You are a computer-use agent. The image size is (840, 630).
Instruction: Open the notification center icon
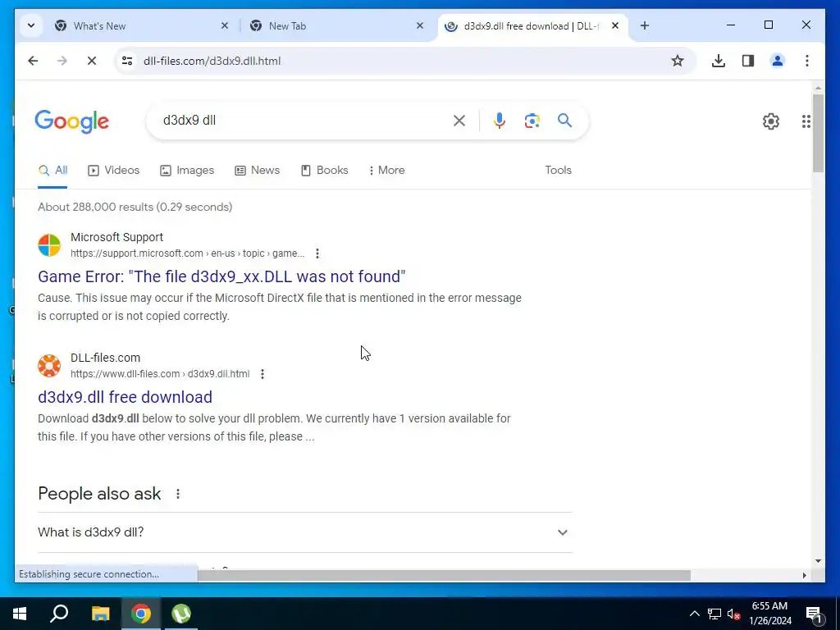(814, 614)
